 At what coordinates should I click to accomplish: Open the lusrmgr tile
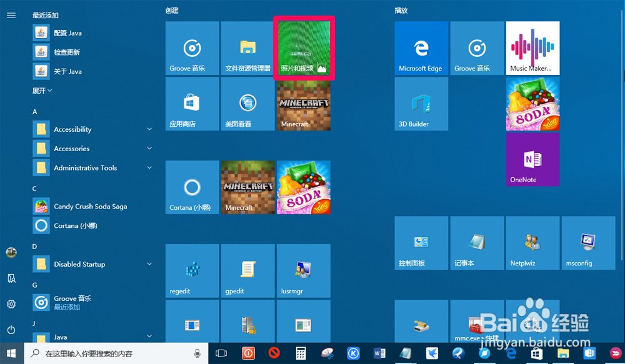(x=304, y=271)
